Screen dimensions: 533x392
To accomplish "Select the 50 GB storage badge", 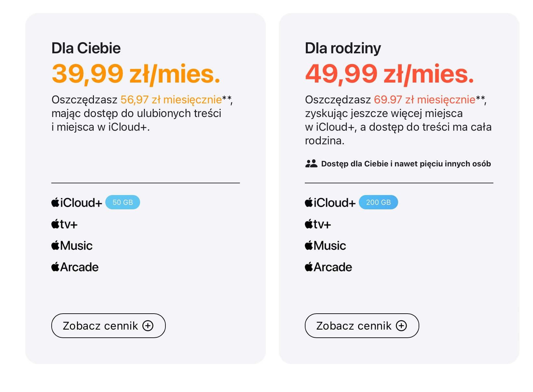I will tap(123, 202).
